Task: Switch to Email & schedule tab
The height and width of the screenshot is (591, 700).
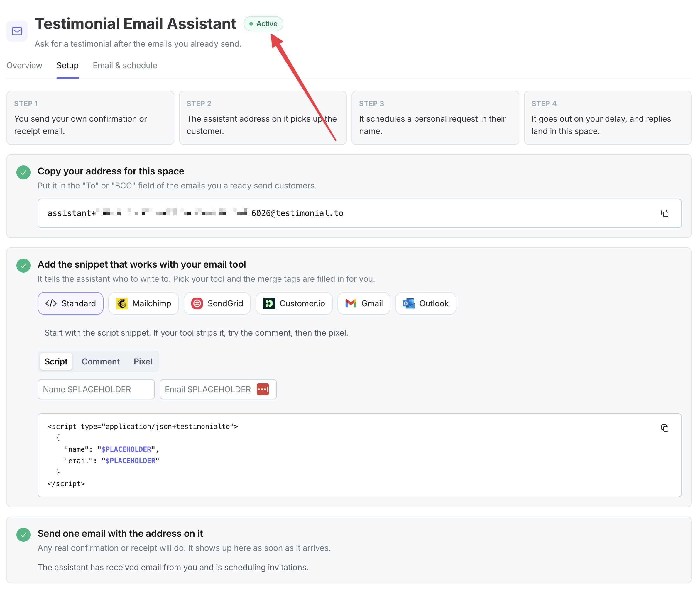Action: (x=125, y=65)
